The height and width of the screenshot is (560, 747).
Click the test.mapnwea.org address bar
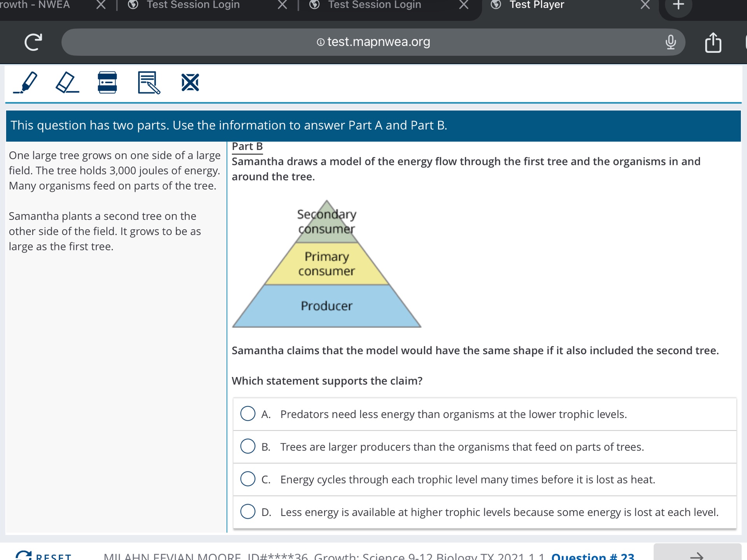click(373, 42)
